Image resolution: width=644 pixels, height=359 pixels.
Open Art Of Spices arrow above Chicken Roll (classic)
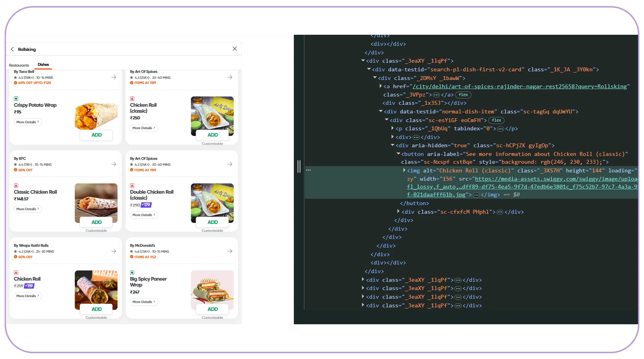(x=230, y=77)
